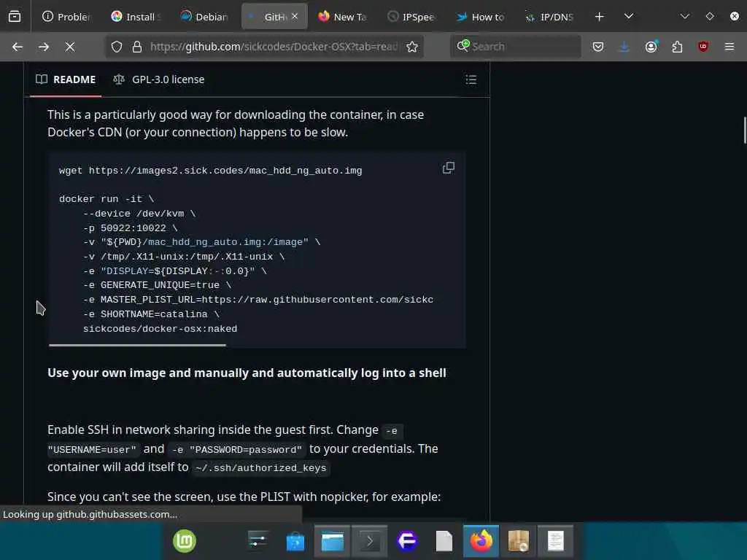Open package box icon in taskbar

tap(519, 542)
